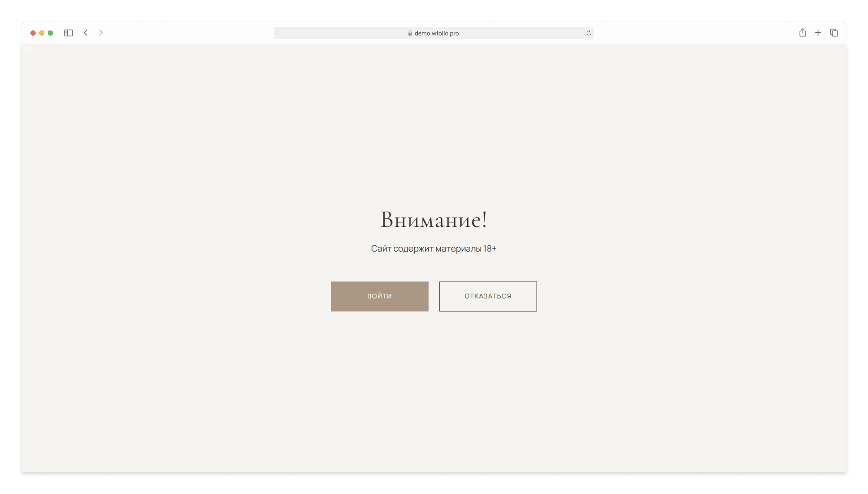Select the demo.wfolio.pro URL text

click(436, 33)
